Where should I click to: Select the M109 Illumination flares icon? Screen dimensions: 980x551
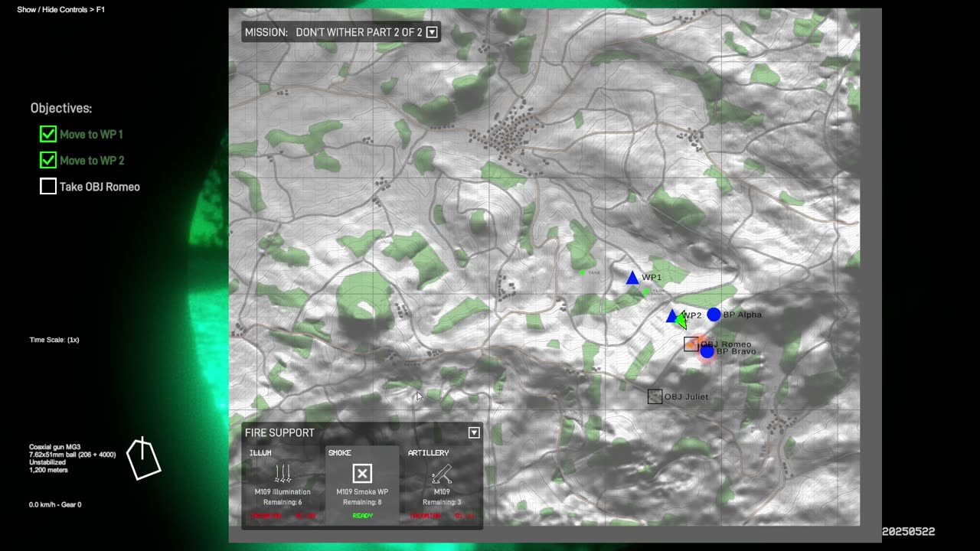coord(282,473)
